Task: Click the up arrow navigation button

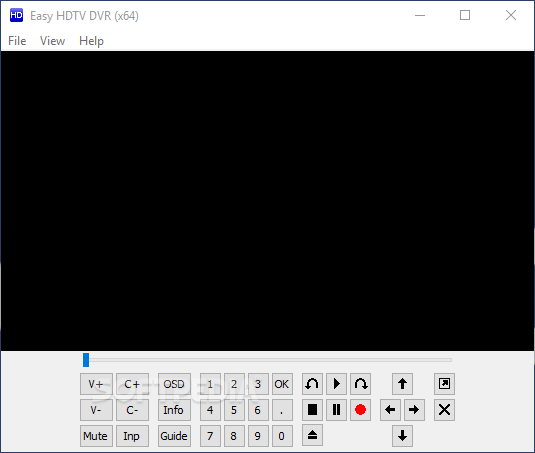Action: pyautogui.click(x=402, y=384)
